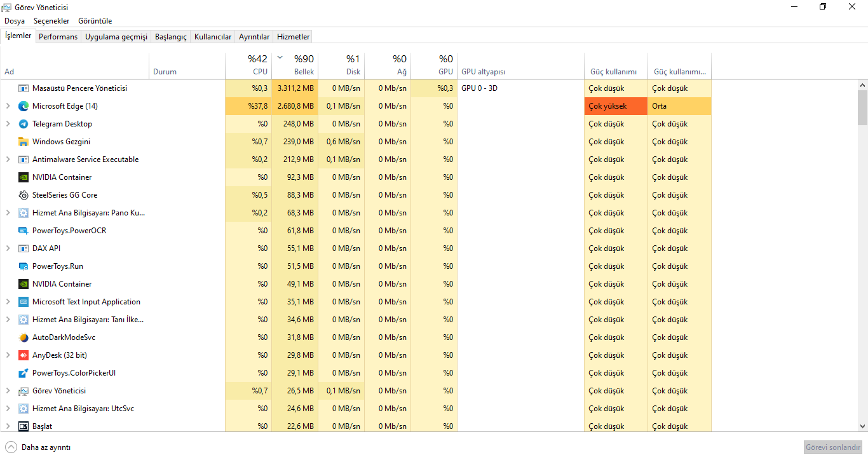Collapse details with Daha az ayrıntı
This screenshot has width=868, height=462.
pyautogui.click(x=38, y=447)
